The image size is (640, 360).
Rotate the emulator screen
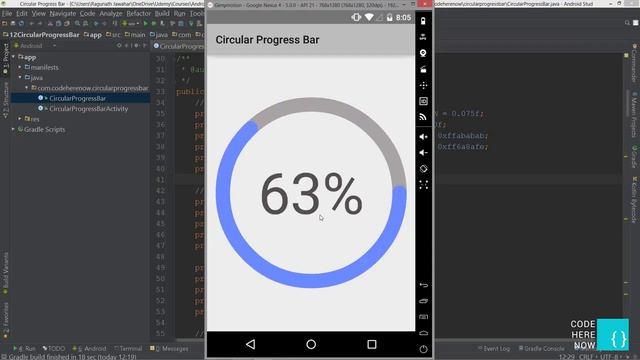coord(423,169)
